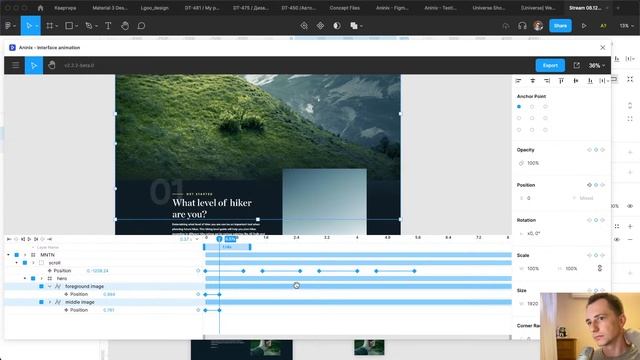Play the animation in timeline controls
640x360 pixels.
click(x=29, y=239)
